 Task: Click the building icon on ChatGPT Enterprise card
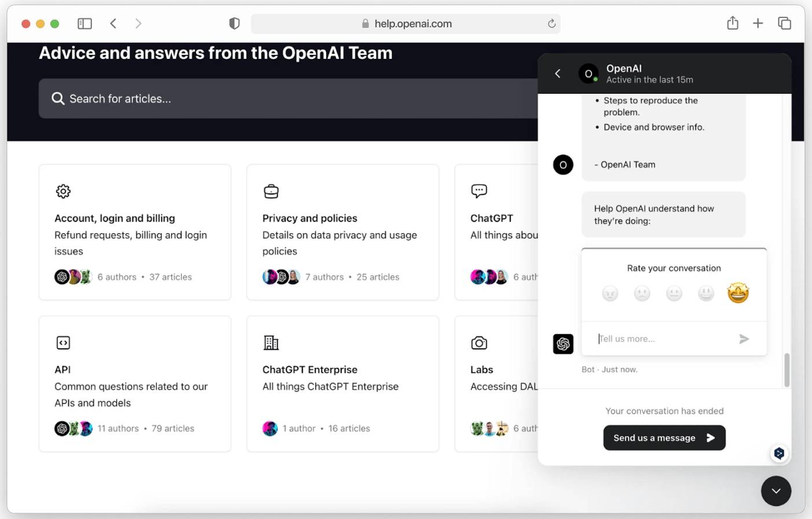pos(271,343)
